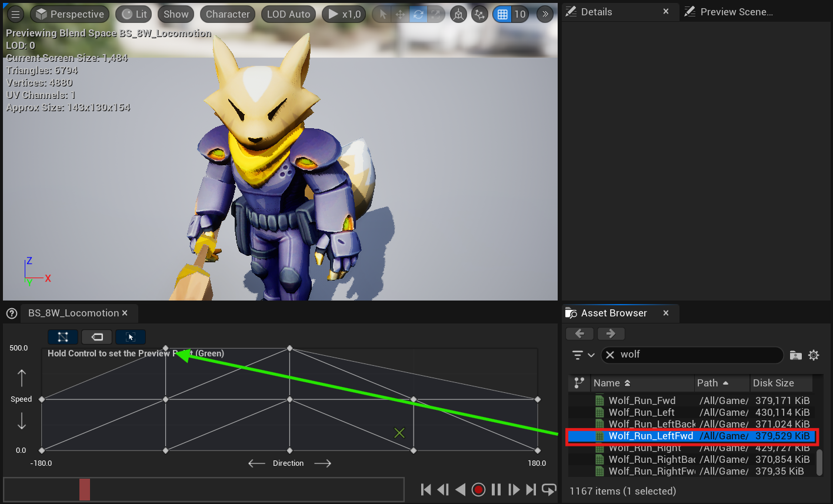
Task: Toggle grid snapping in viewport toolbar
Action: point(502,14)
